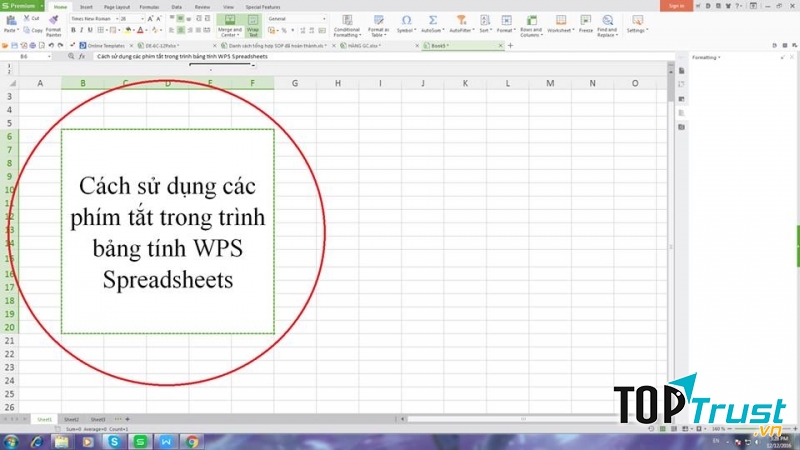
Task: Insert a Symbol using the omega icon
Action: [406, 20]
